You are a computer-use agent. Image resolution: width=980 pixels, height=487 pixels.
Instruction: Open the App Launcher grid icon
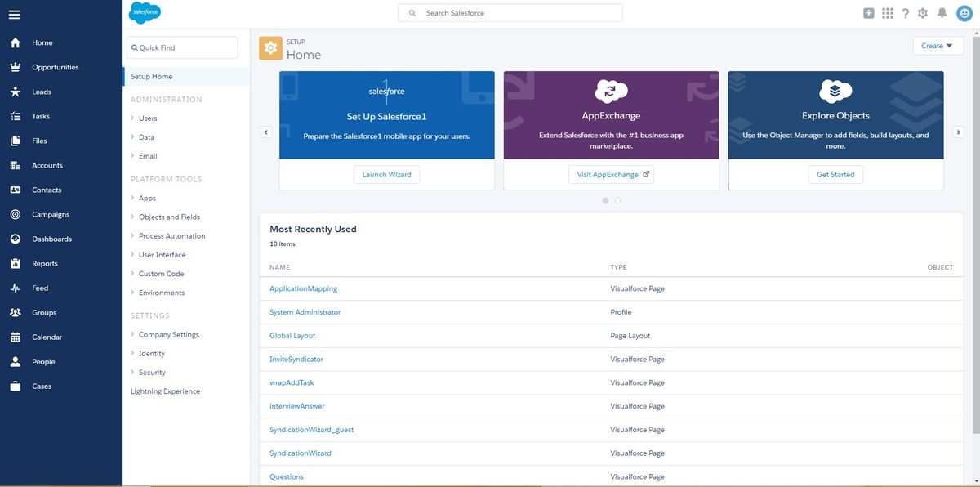tap(888, 13)
